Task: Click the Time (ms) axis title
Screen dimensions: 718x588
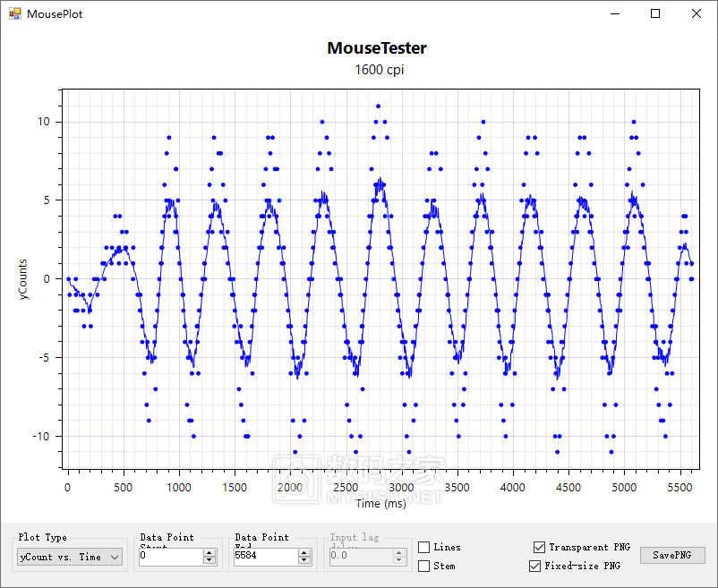Action: (381, 504)
